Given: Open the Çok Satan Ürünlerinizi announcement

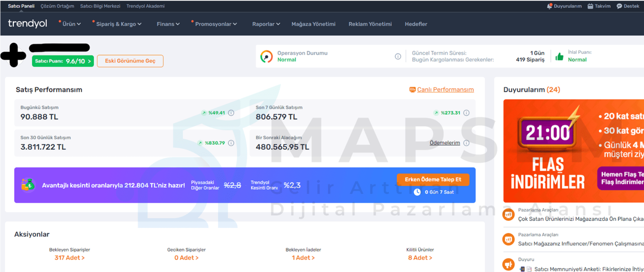Looking at the screenshot, I should [581, 219].
